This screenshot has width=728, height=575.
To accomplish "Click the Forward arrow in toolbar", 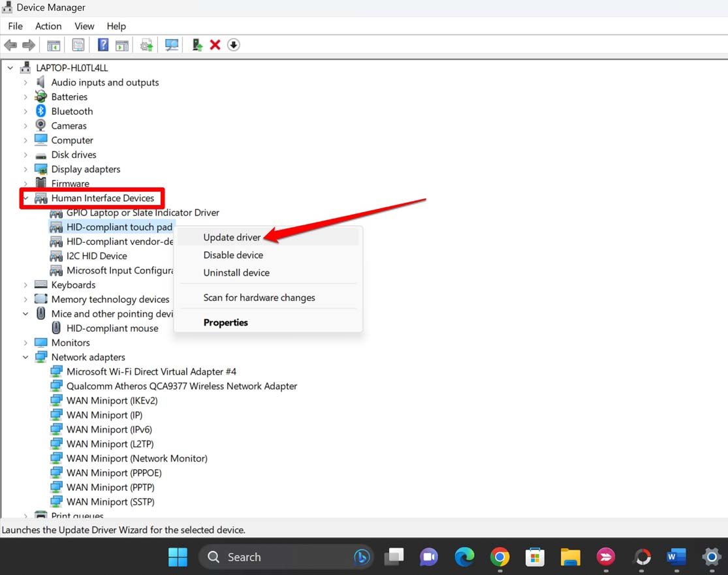I will (x=29, y=45).
